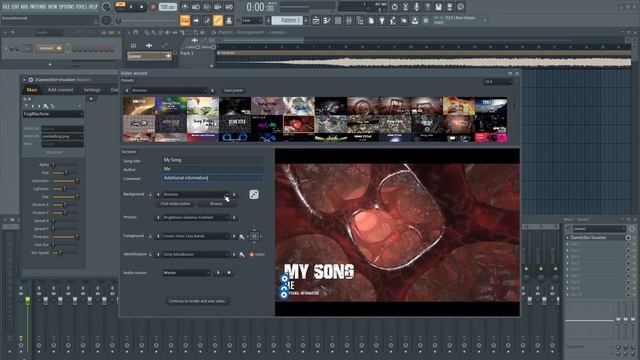Select caramel clip in playlist picker
The height and width of the screenshot is (360, 640).
149,56
